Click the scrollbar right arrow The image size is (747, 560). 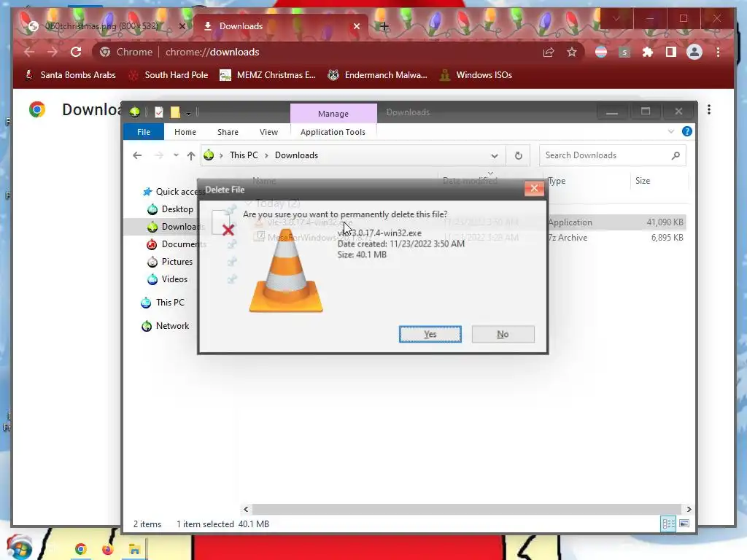click(689, 509)
